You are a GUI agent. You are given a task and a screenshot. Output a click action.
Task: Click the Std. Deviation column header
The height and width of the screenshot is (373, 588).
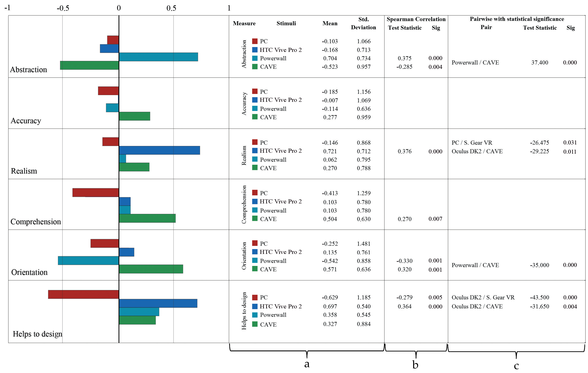[x=363, y=23]
